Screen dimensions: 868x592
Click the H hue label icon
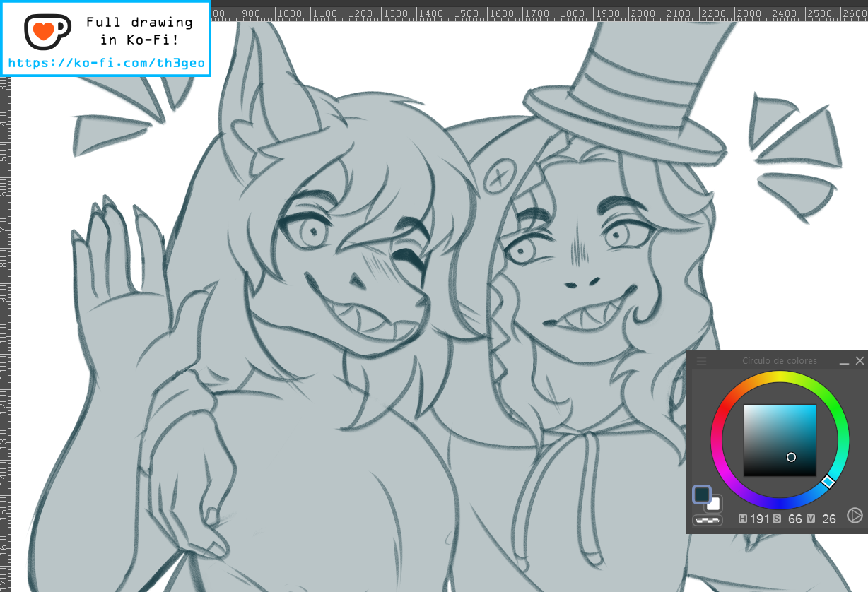coord(743,519)
